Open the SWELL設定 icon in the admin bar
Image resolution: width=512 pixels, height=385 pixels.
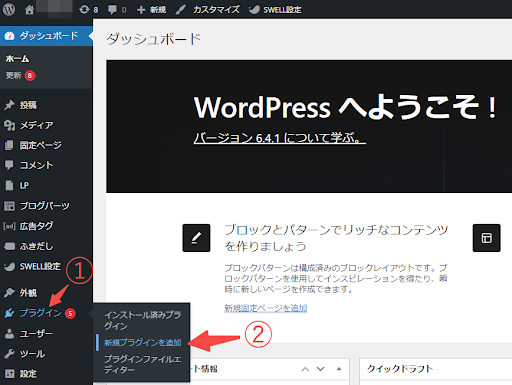point(254,10)
